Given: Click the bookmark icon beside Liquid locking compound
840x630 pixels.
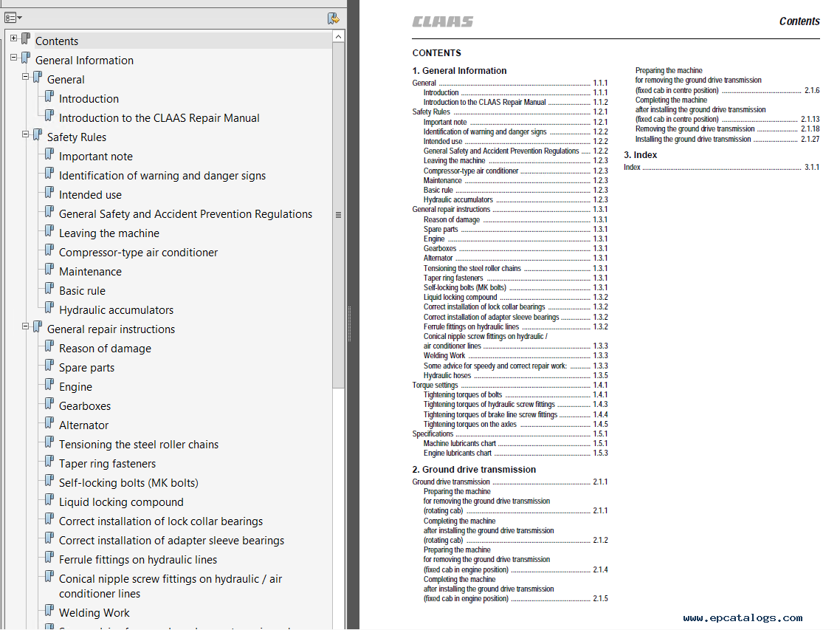Looking at the screenshot, I should tap(49, 501).
